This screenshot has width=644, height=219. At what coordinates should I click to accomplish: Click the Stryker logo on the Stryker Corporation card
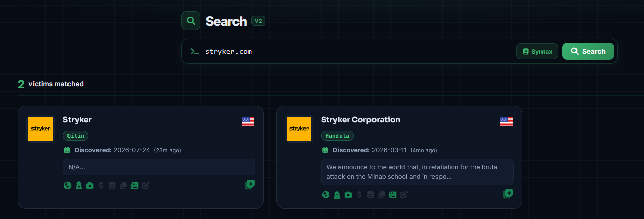click(x=299, y=129)
